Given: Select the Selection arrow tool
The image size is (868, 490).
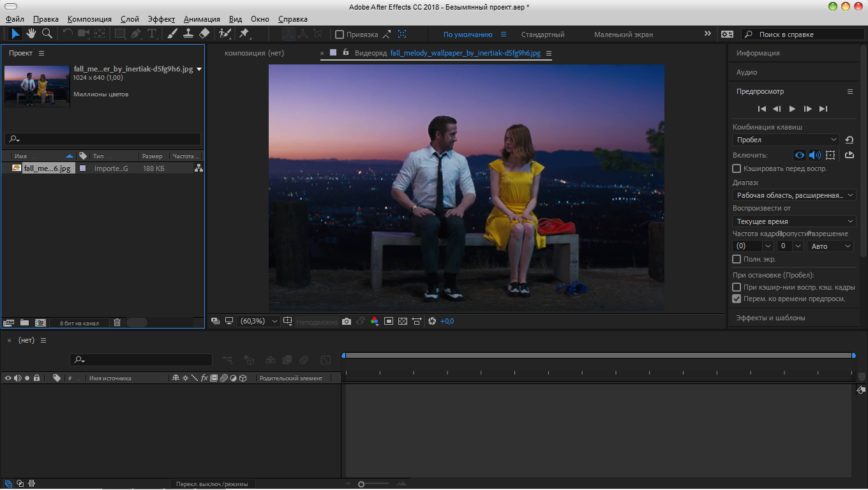Looking at the screenshot, I should pos(16,34).
